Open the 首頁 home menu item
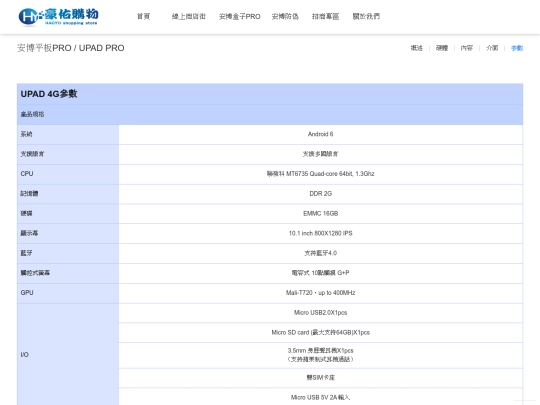This screenshot has height=405, width=540. (x=144, y=16)
